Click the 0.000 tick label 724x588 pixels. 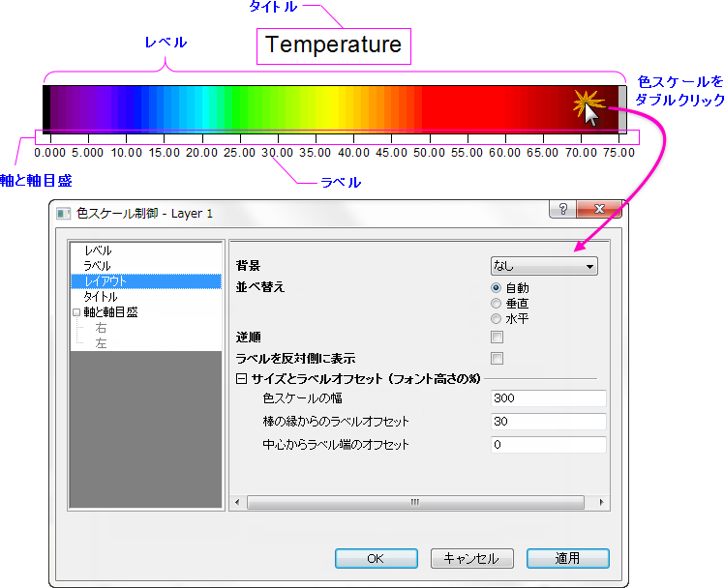[50, 153]
